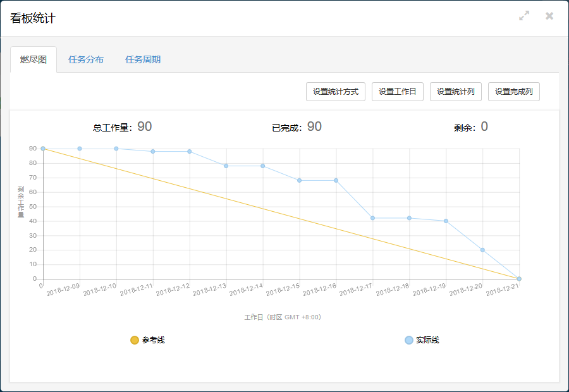Click the 设置统计方式 button

(x=336, y=92)
